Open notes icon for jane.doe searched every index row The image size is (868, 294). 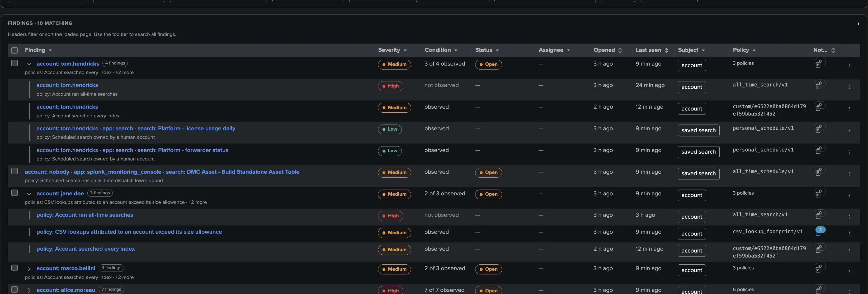819,249
